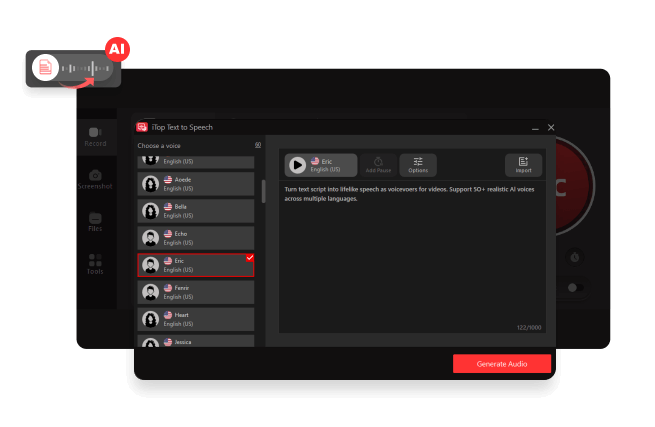The height and width of the screenshot is (427, 655).
Task: Choose the Heart voice
Action: tap(196, 318)
